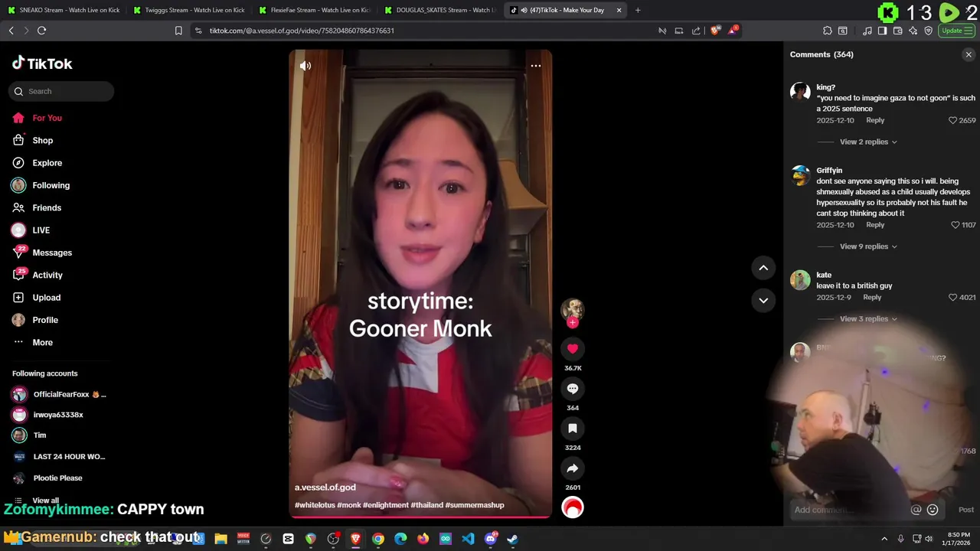Viewport: 980px width, 551px height.
Task: Open the video three-dot options menu
Action: coord(536,66)
